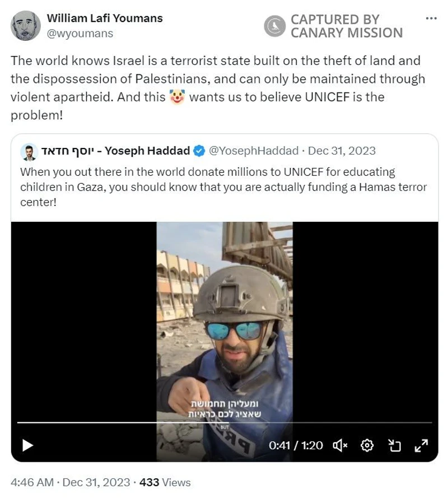Expand video to fullscreen

pos(422,445)
